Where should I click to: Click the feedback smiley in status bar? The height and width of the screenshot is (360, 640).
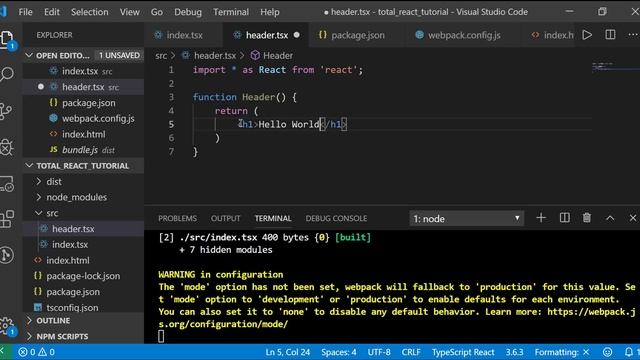pyautogui.click(x=607, y=352)
